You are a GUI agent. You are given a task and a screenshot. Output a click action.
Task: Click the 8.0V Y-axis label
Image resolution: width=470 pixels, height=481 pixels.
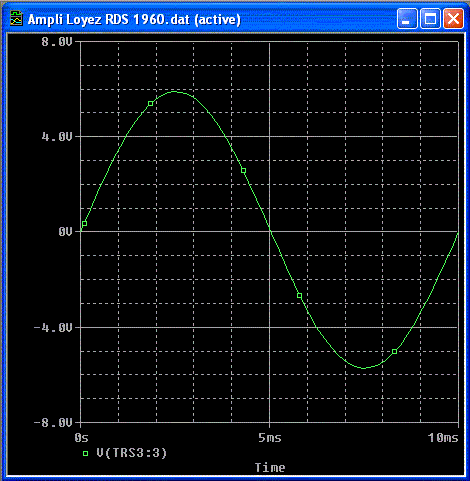pos(57,42)
